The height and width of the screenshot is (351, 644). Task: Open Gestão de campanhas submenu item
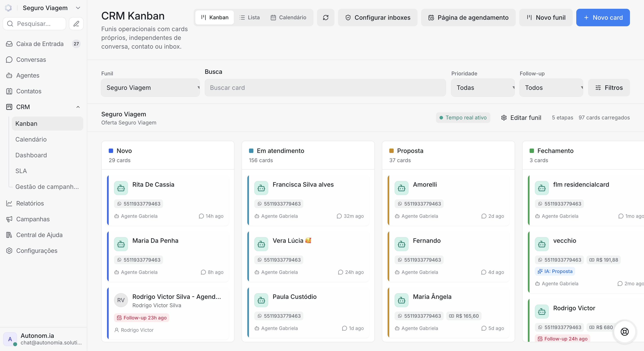tap(48, 187)
